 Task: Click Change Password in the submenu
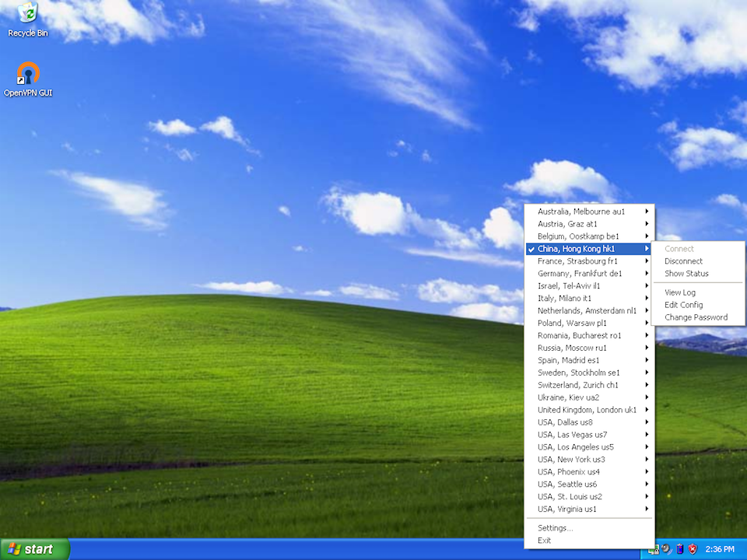(696, 317)
